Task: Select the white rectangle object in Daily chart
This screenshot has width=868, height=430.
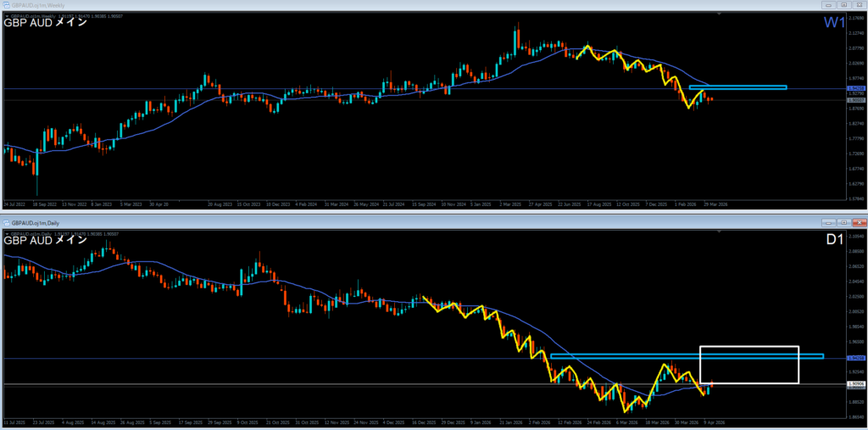Action: click(x=749, y=365)
